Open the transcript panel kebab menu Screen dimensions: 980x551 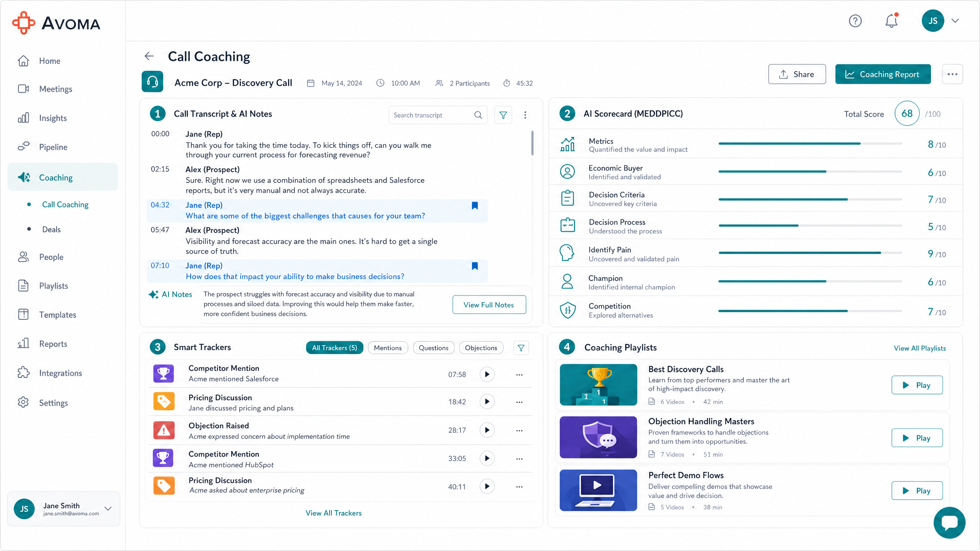525,115
